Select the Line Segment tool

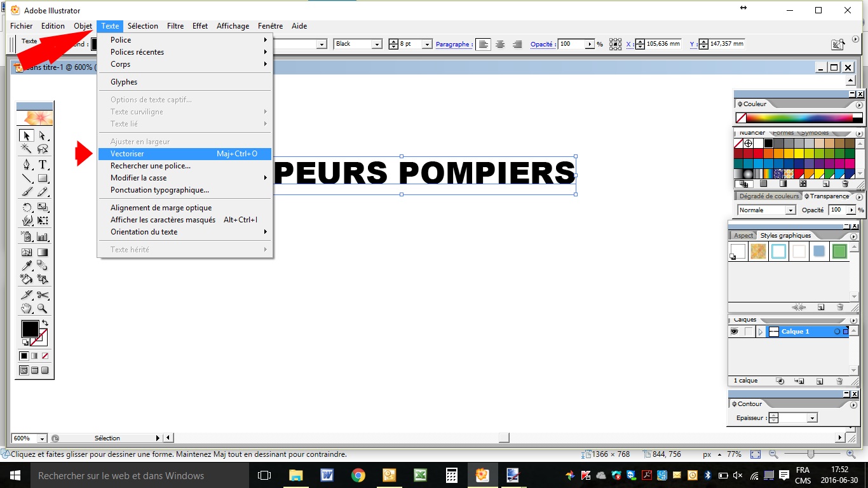point(27,178)
